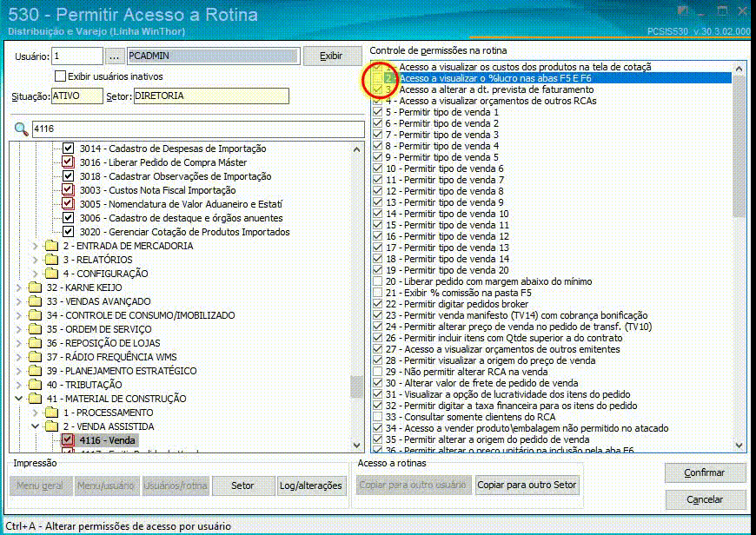Toggle checkbox for routine 3014 Cadastro de Despesas

tap(68, 149)
